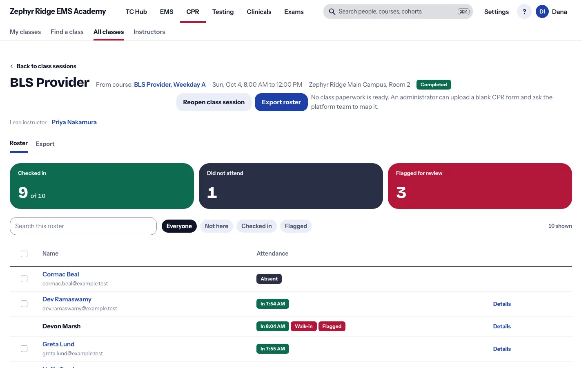Open the TC Hub menu
This screenshot has width=588, height=368.
pyautogui.click(x=136, y=12)
